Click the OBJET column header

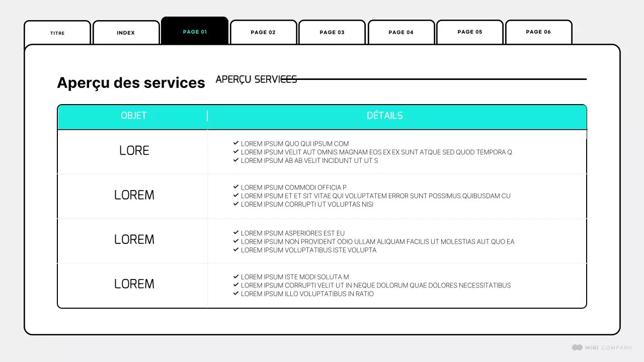tap(133, 116)
